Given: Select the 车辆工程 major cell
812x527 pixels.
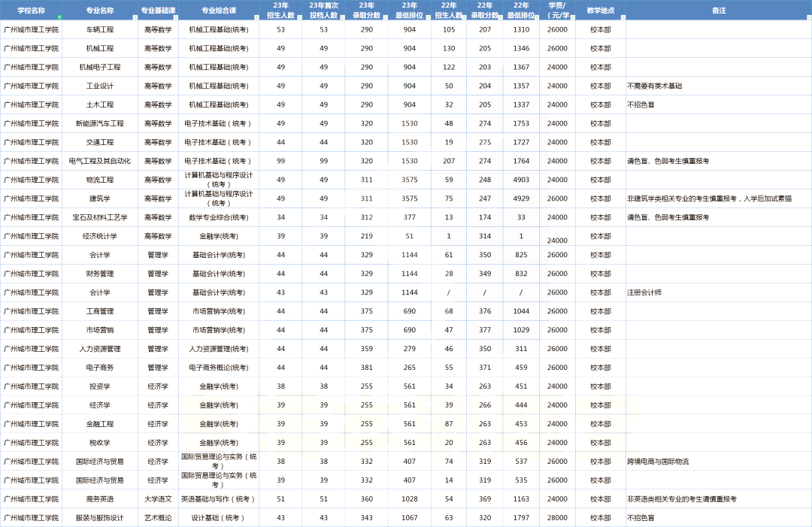Looking at the screenshot, I should point(100,29).
